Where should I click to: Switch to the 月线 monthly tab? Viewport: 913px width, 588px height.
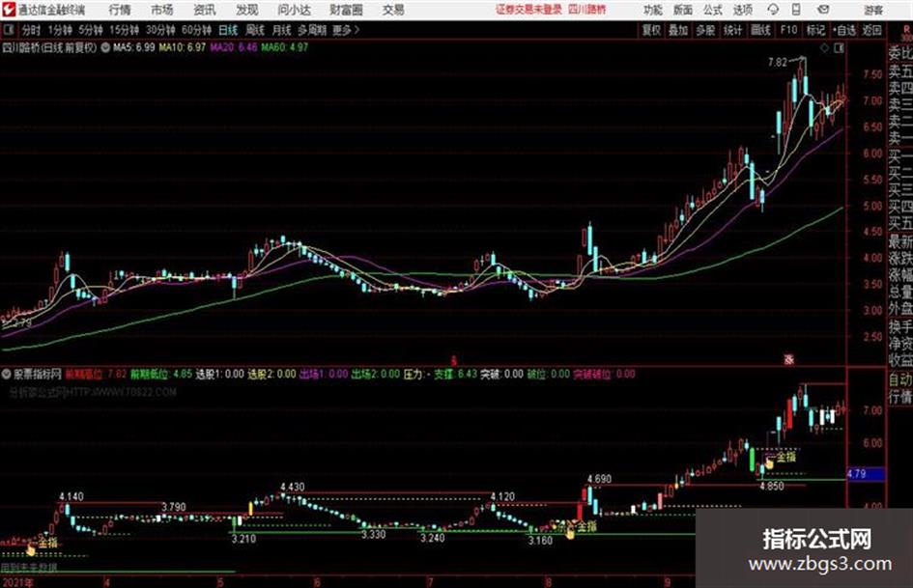pyautogui.click(x=282, y=30)
